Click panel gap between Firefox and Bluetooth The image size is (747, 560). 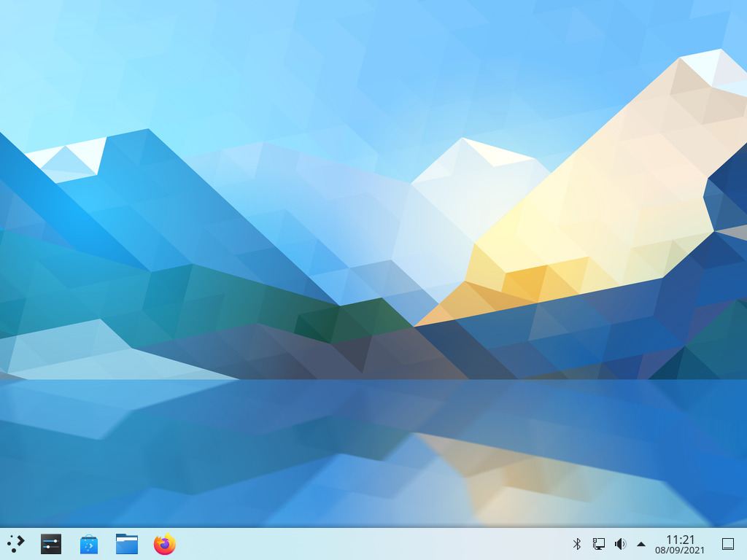[x=371, y=544]
